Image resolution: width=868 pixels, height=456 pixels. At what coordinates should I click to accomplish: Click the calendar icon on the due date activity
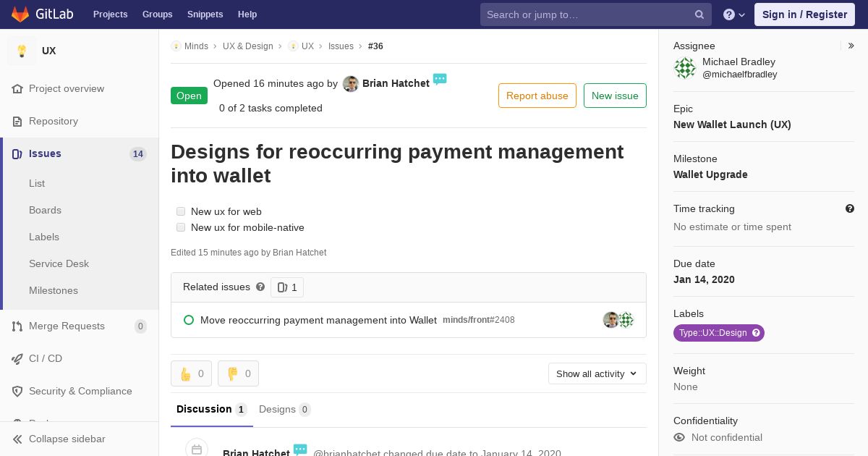pos(197,449)
